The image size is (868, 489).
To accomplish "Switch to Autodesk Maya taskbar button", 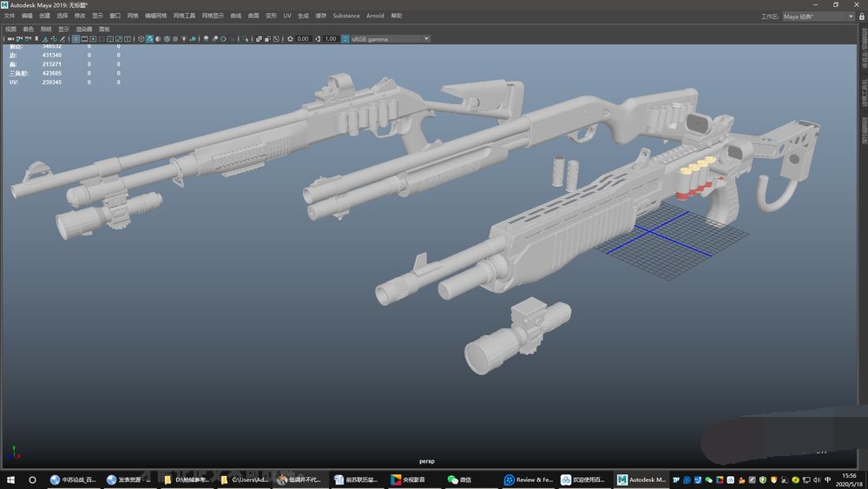I will coord(641,479).
